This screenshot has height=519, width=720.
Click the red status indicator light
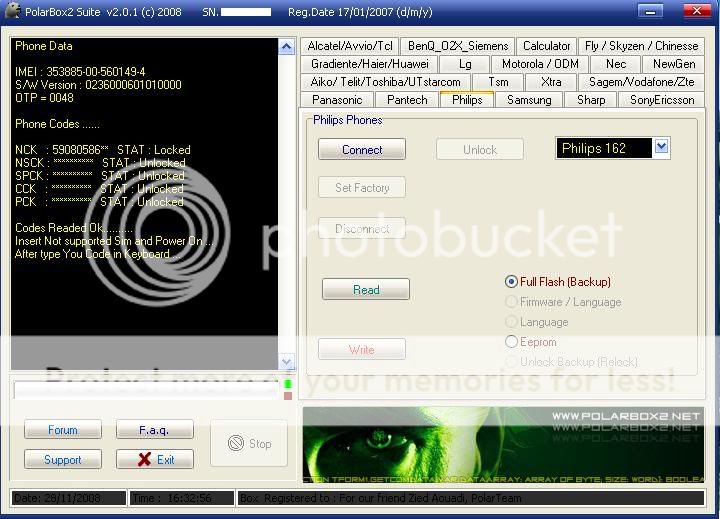click(x=288, y=395)
